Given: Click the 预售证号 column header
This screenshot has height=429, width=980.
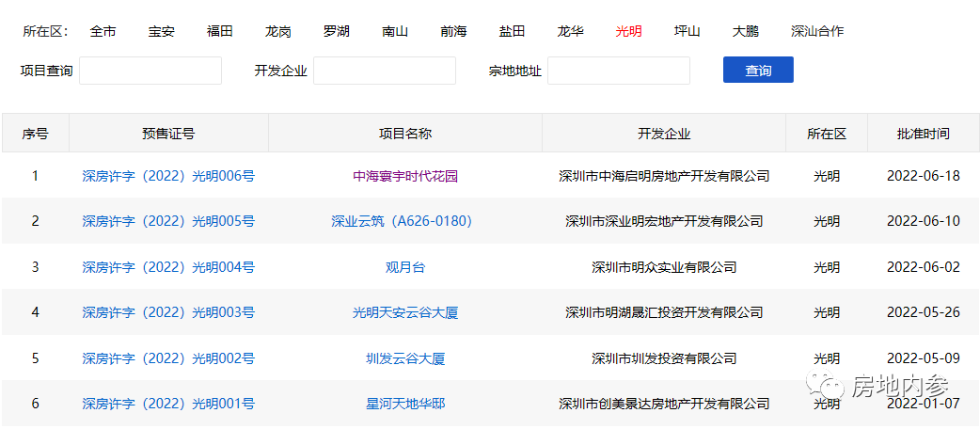Looking at the screenshot, I should tap(168, 134).
